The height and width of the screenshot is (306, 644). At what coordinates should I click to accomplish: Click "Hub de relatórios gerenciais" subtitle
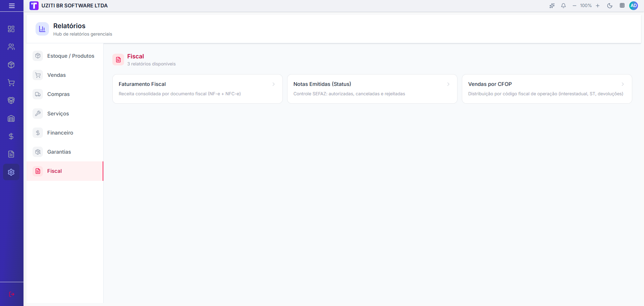coord(83,34)
